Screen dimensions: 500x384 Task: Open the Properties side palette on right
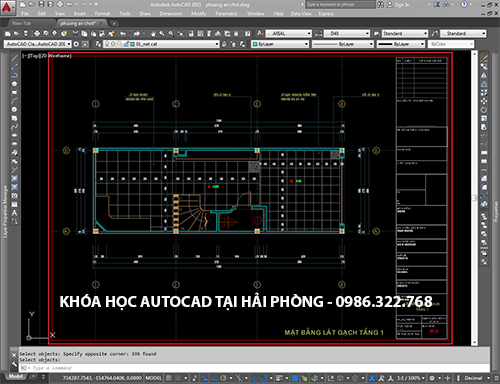[x=496, y=212]
